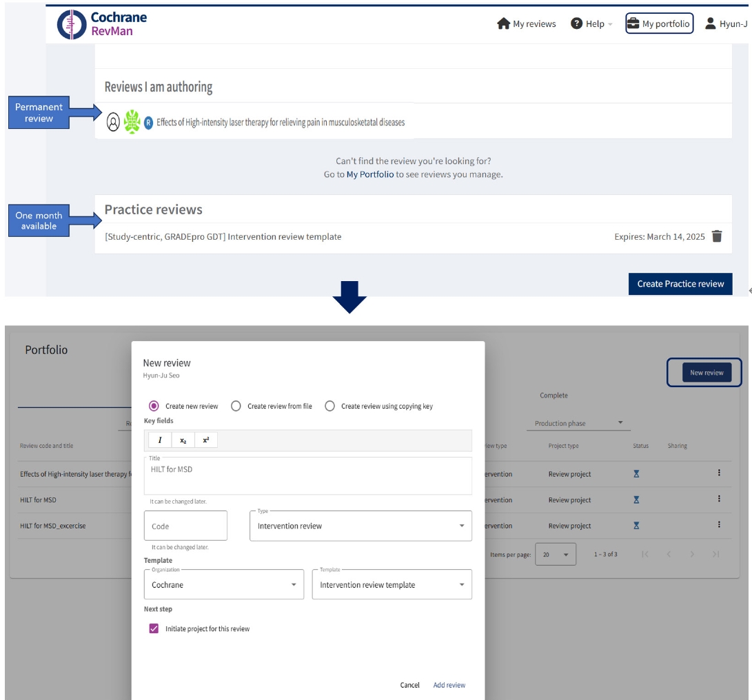752x700 pixels.
Task: Toggle Initiate project for this review checkbox
Action: pos(154,628)
